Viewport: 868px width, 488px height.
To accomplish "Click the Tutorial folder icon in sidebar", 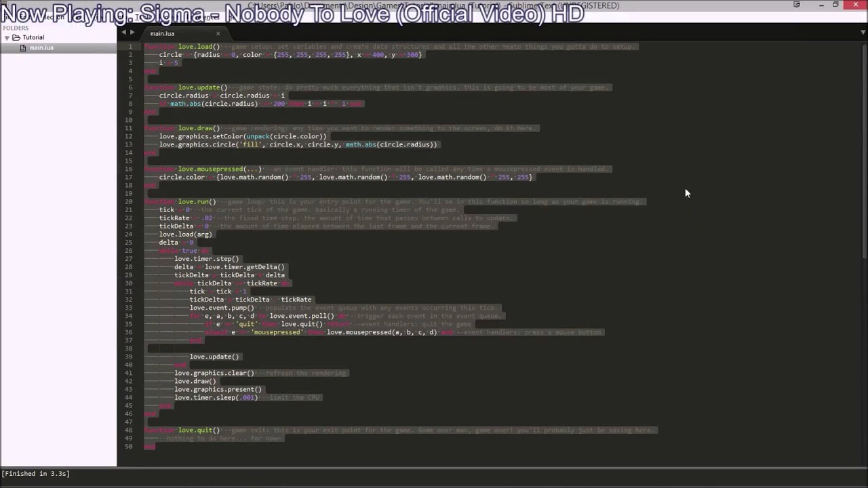I will coord(16,38).
